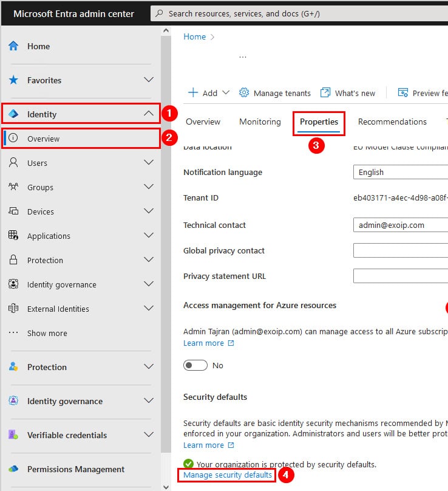This screenshot has height=491, width=448.
Task: Click the Home breadcrumb link
Action: [195, 36]
